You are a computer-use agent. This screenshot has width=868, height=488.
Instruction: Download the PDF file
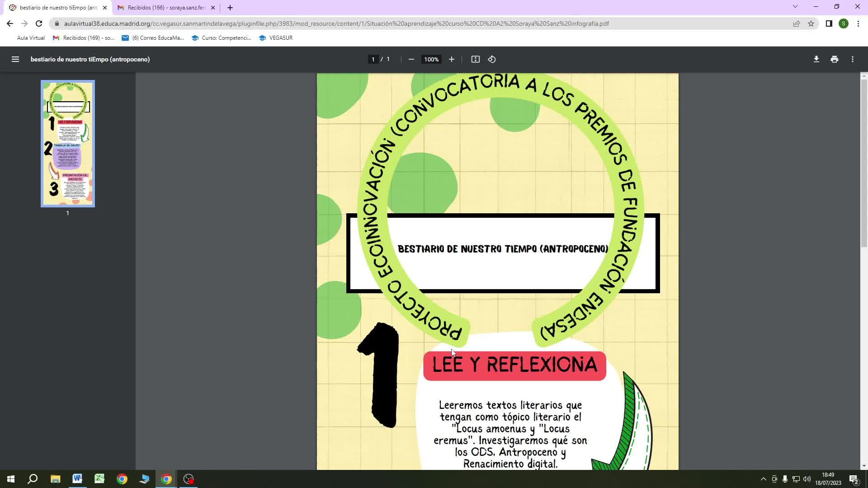tap(816, 59)
